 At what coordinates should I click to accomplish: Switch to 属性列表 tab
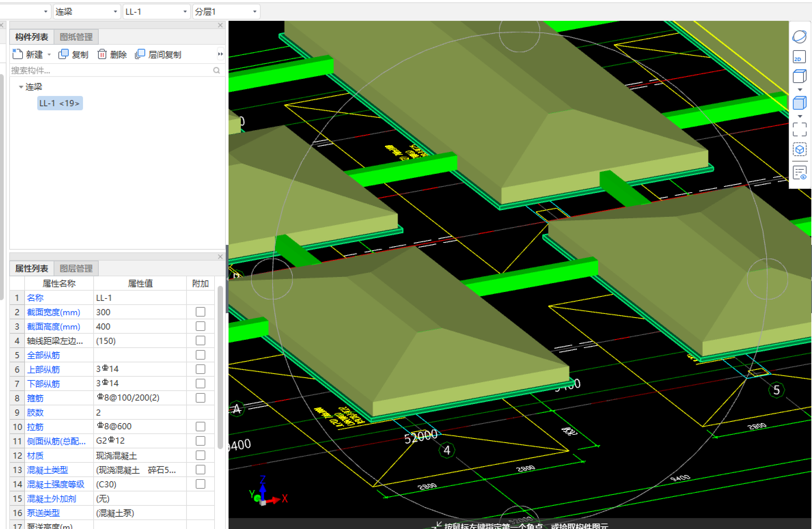point(32,268)
